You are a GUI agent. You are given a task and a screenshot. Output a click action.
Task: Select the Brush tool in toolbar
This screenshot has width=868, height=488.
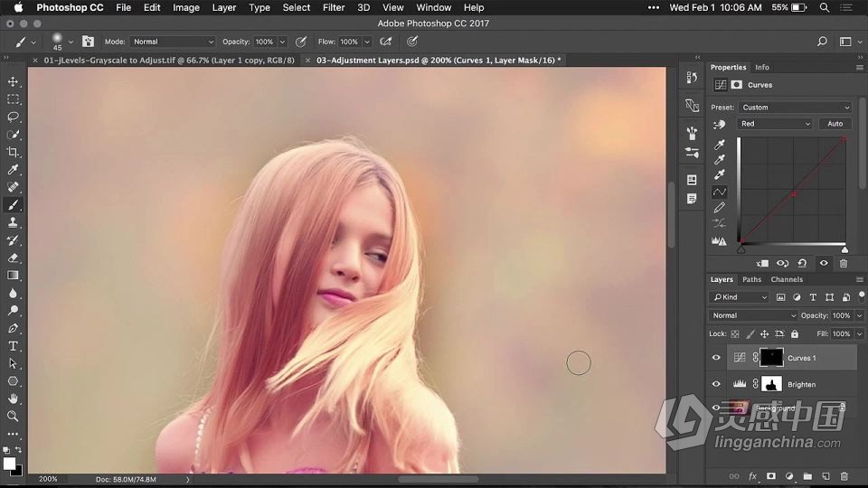tap(13, 205)
